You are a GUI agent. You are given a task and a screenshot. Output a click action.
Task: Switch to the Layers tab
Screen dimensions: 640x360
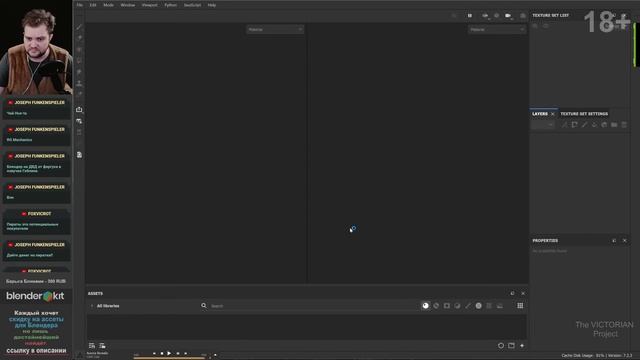[x=540, y=114]
